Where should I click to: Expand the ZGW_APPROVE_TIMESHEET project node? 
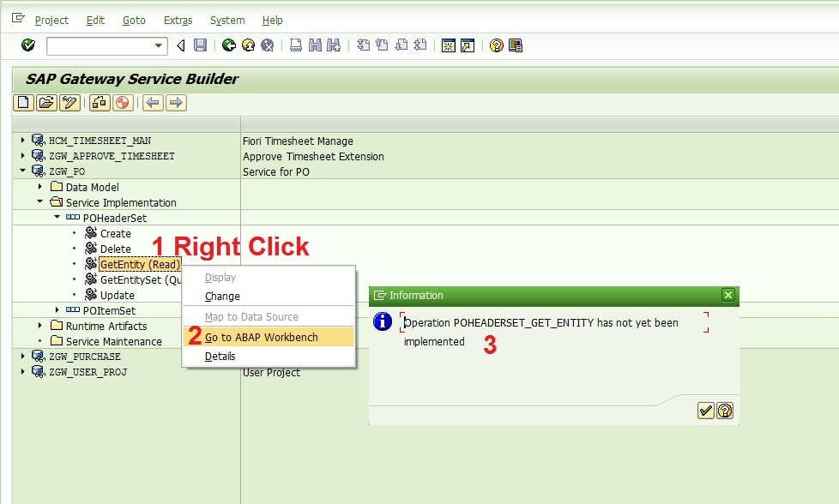point(22,155)
